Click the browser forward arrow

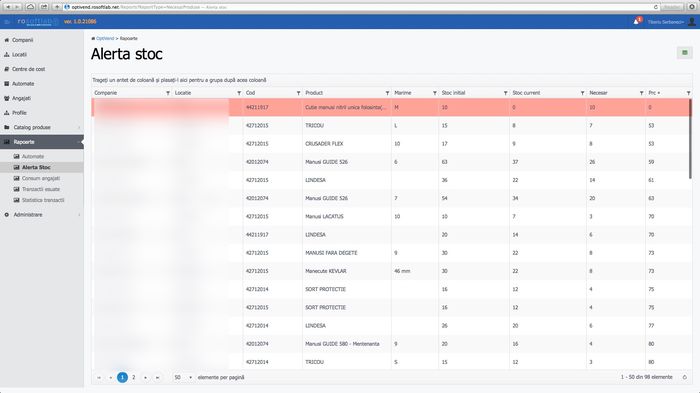coord(17,7)
